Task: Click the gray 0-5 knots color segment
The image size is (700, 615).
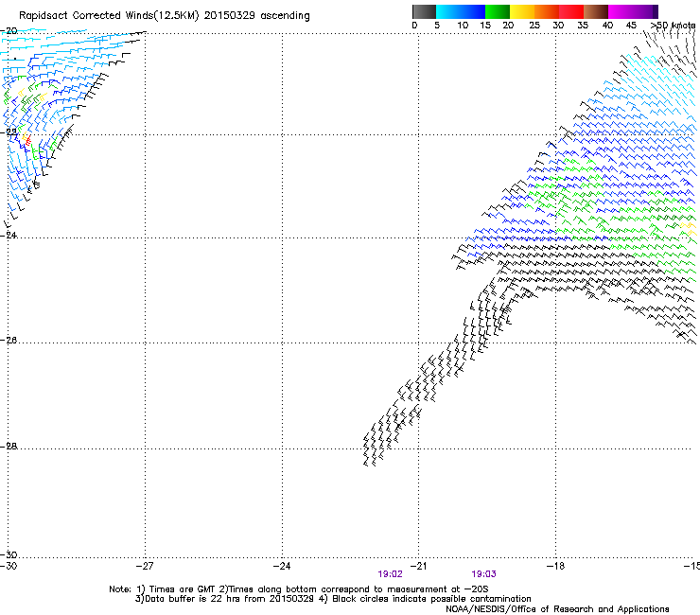Action: point(424,11)
